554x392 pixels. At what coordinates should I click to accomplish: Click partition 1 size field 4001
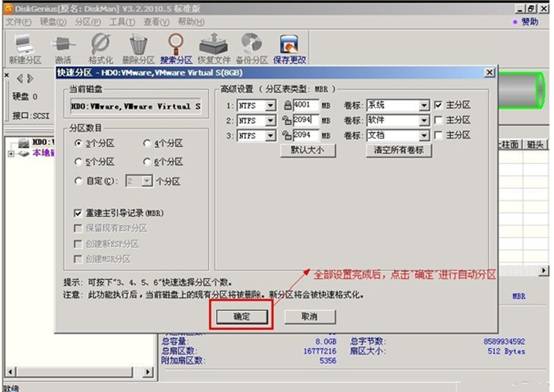(306, 105)
